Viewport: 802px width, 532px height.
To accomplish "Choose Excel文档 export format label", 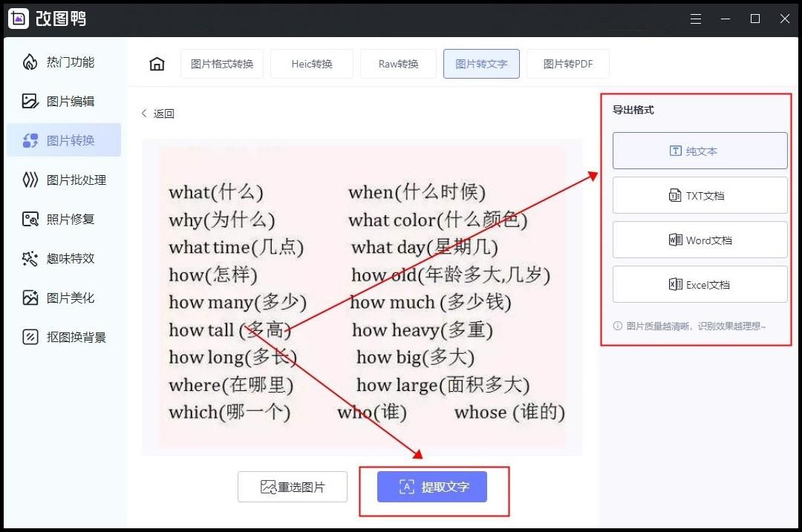I will pos(708,285).
